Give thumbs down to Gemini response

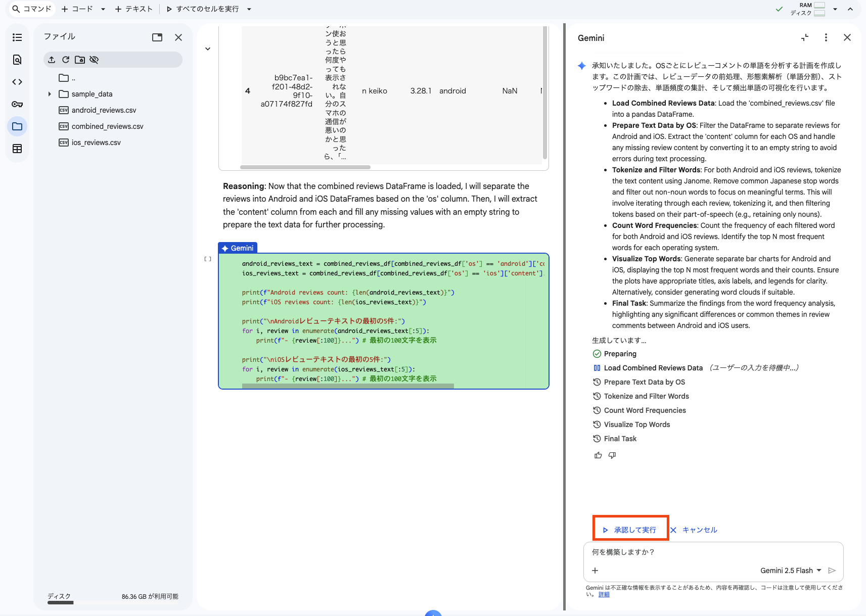[612, 455]
